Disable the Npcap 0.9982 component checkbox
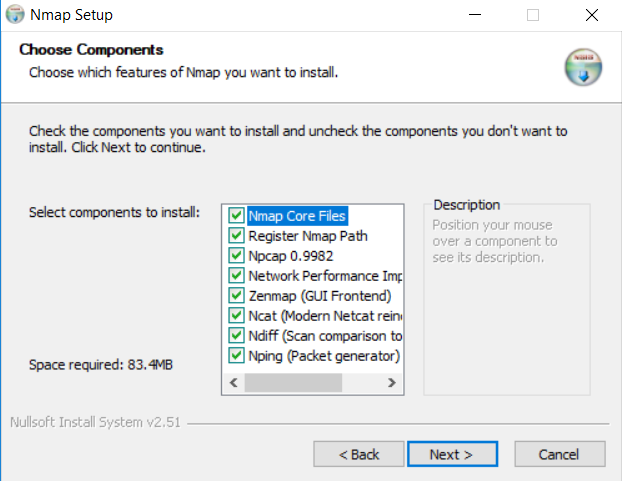Screen dimensions: 622x481 [236, 256]
